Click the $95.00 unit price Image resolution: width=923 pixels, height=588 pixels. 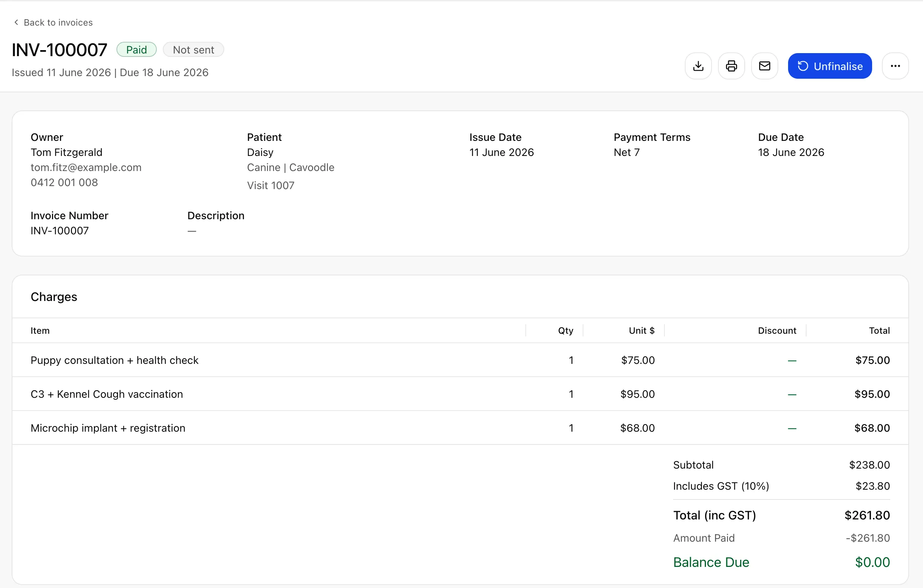[x=637, y=394]
